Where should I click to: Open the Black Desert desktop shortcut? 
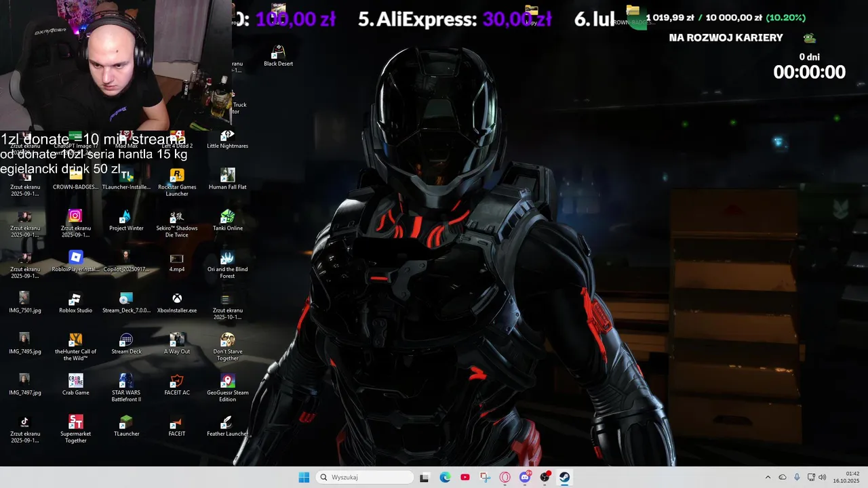[x=278, y=56]
